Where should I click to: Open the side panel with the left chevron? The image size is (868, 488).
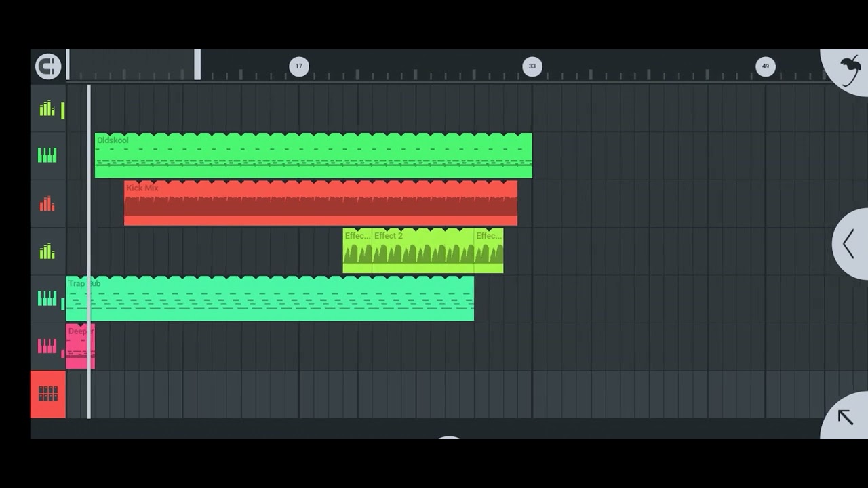[850, 244]
